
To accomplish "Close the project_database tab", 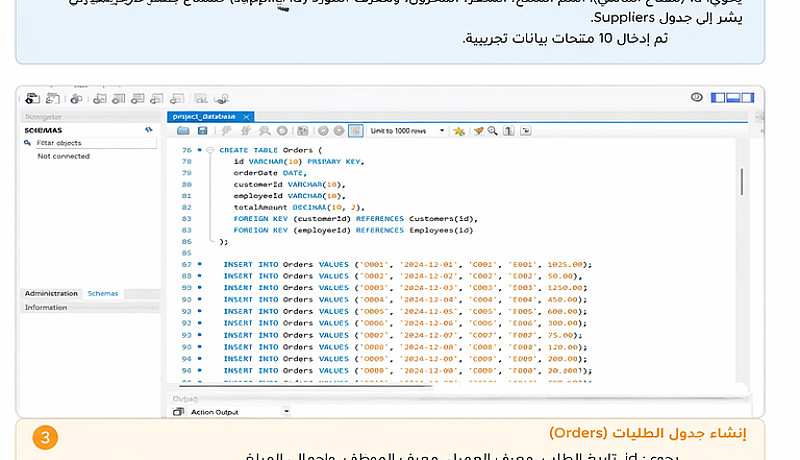I will (246, 117).
